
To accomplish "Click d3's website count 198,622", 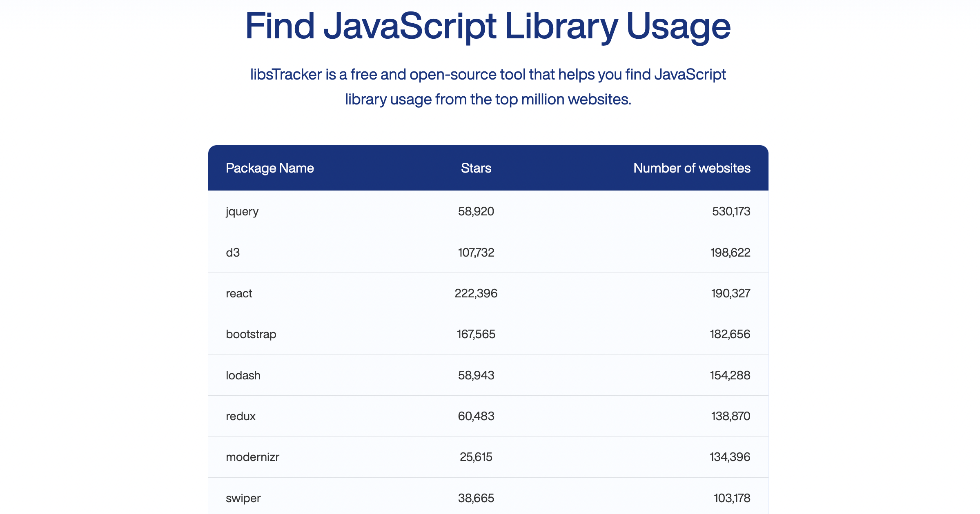I will coord(730,253).
